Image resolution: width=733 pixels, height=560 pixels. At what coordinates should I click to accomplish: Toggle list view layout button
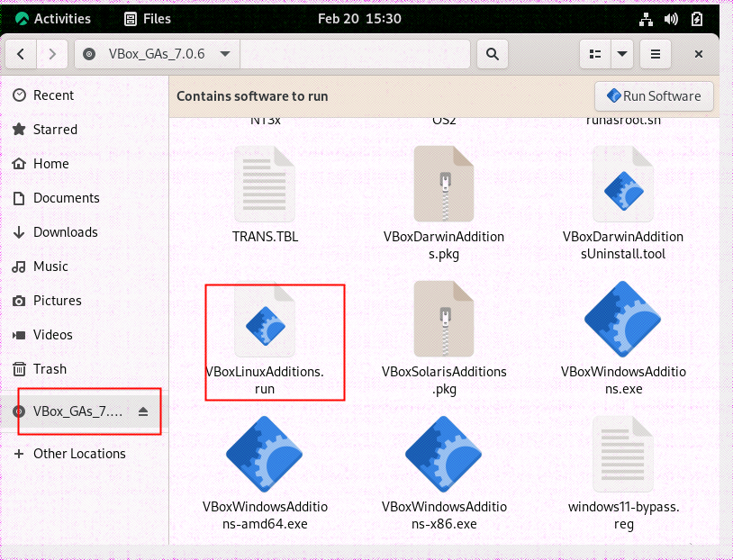pos(595,54)
